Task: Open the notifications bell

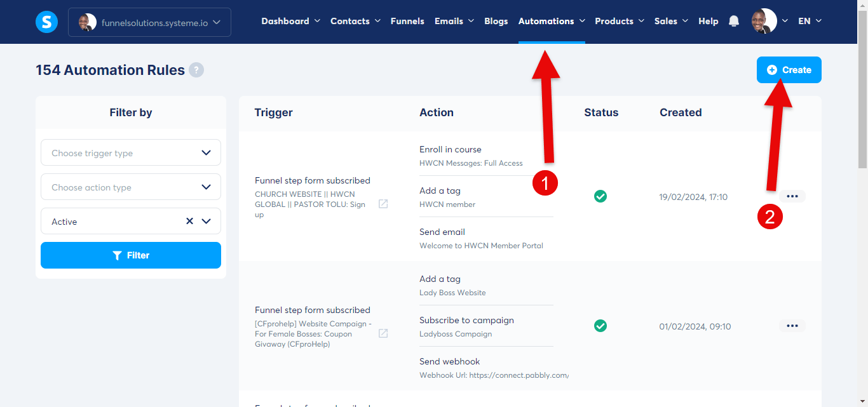Action: [734, 22]
